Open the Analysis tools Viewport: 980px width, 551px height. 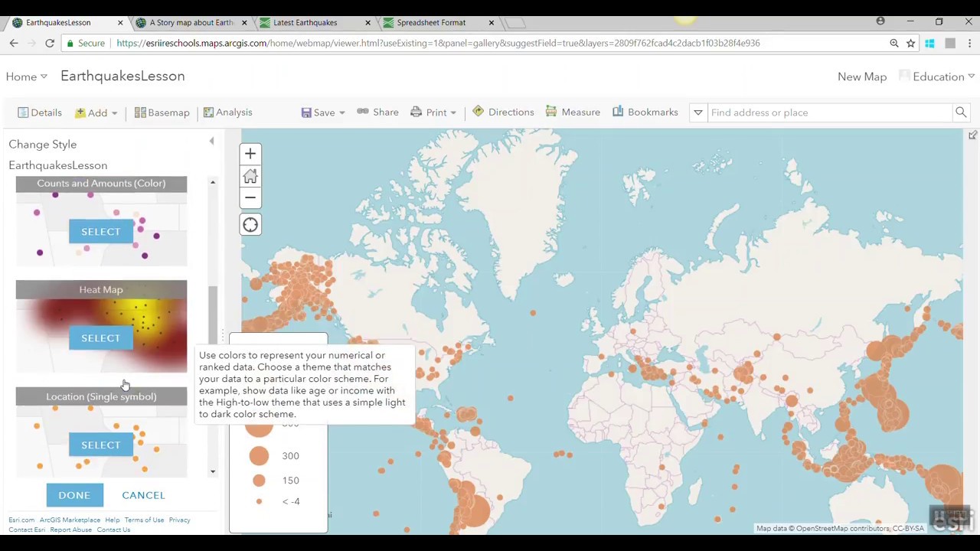(x=227, y=112)
